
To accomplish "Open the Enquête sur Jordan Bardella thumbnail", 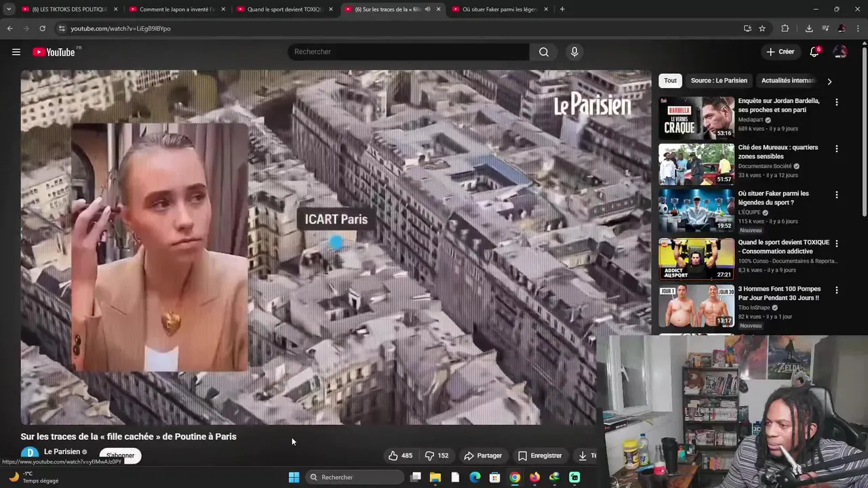I will [696, 118].
